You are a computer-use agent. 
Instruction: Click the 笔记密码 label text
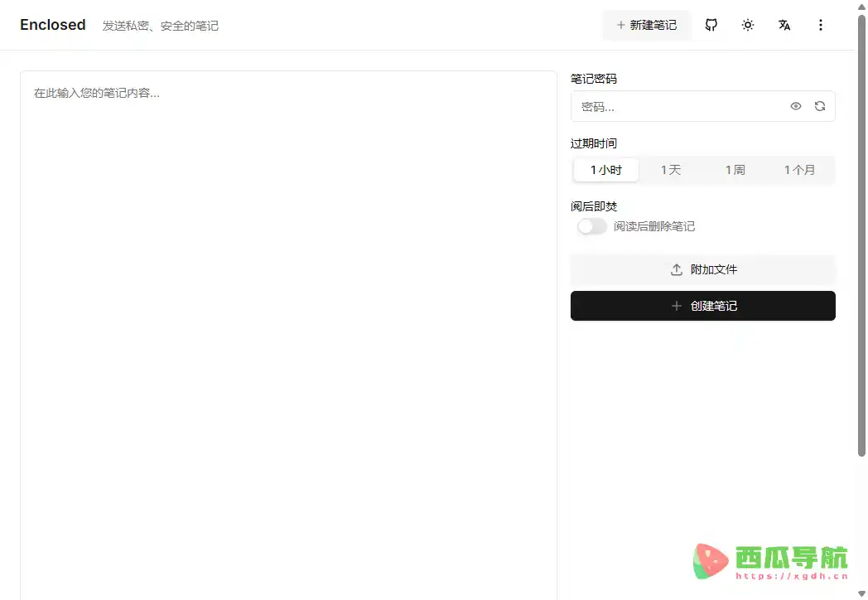[593, 79]
